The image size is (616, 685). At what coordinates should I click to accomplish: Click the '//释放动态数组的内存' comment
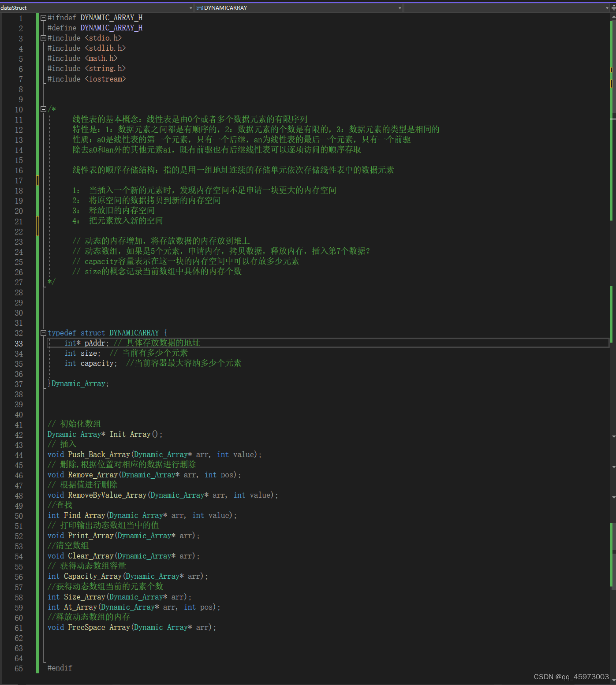point(89,617)
